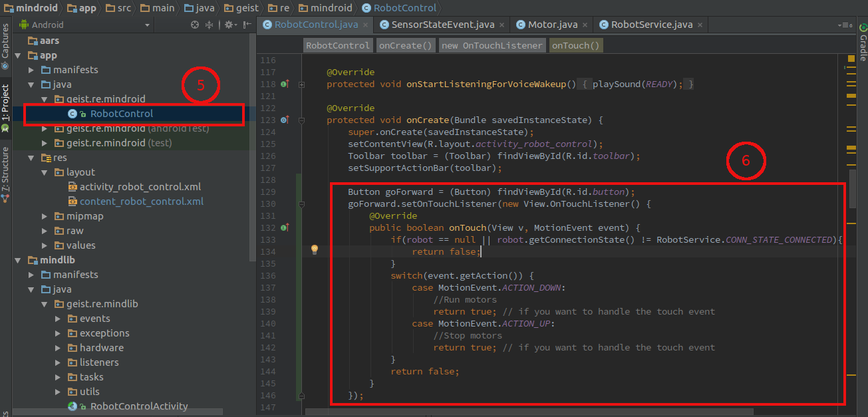
Task: Click the override gutter icon on line 118
Action: pyautogui.click(x=285, y=84)
